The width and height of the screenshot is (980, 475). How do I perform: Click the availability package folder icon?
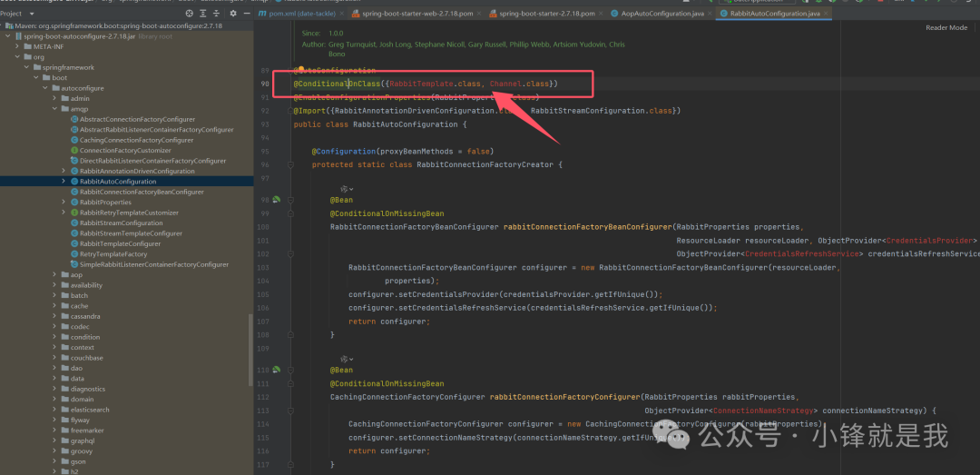(x=64, y=285)
